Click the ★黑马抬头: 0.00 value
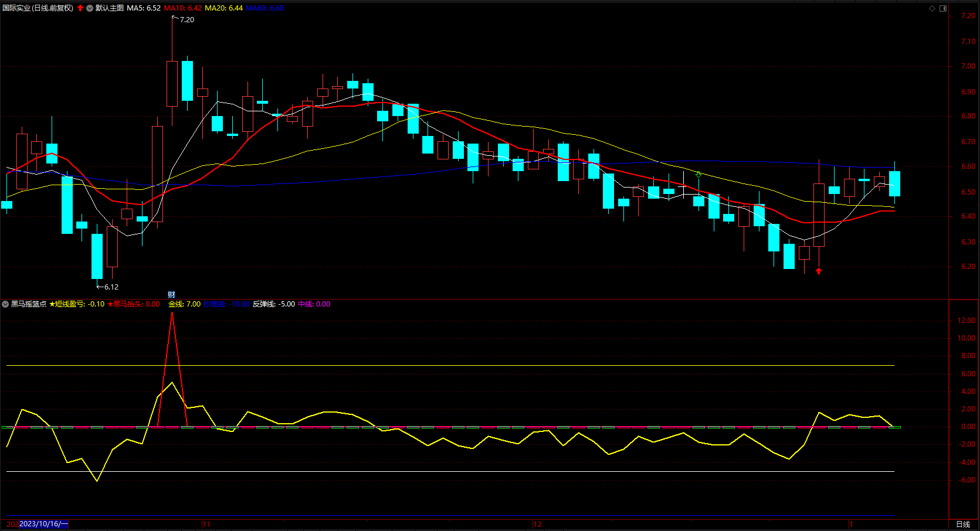Viewport: 980px width, 531px height. click(134, 304)
